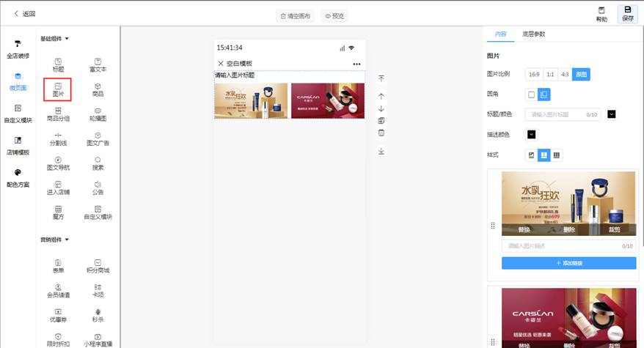Image resolution: width=644 pixels, height=348 pixels.
Task: Delete the selected canvas block
Action: point(381,133)
